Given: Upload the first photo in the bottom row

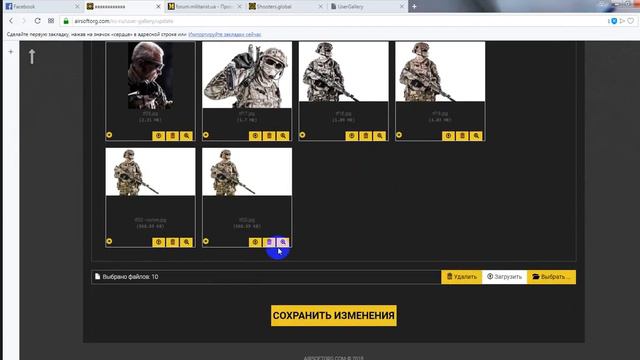Looking at the screenshot, I should pos(158,242).
